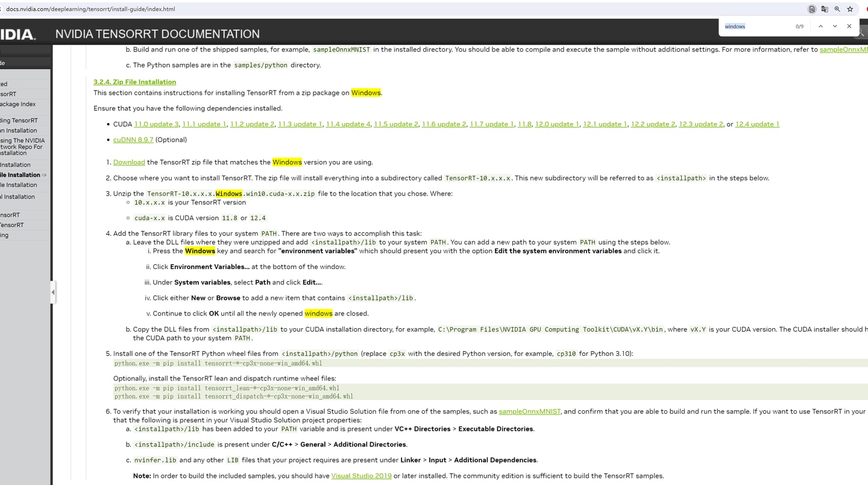868x485 pixels.
Task: Focus the find bar field containing 'windows'
Action: (x=756, y=27)
